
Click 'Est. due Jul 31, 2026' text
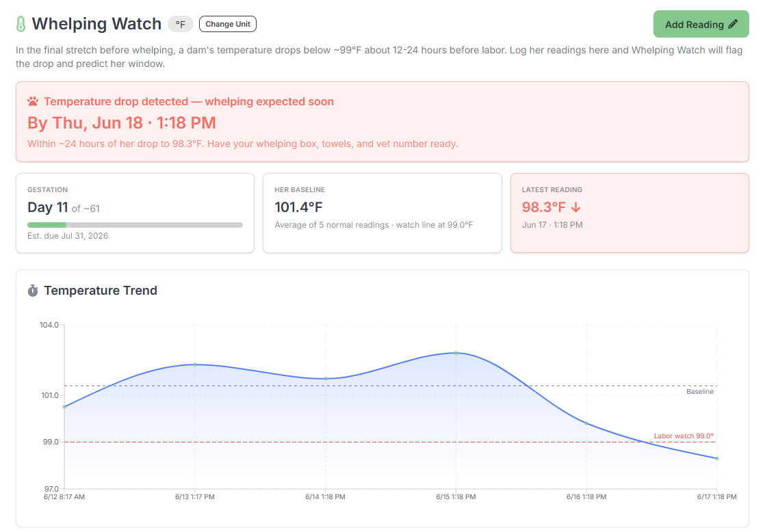[68, 235]
